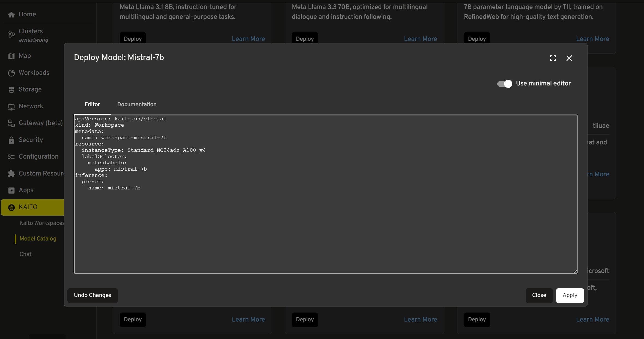This screenshot has height=339, width=644.
Task: Click the 'Deploy Model: Mistral-7b' title
Action: [x=119, y=58]
